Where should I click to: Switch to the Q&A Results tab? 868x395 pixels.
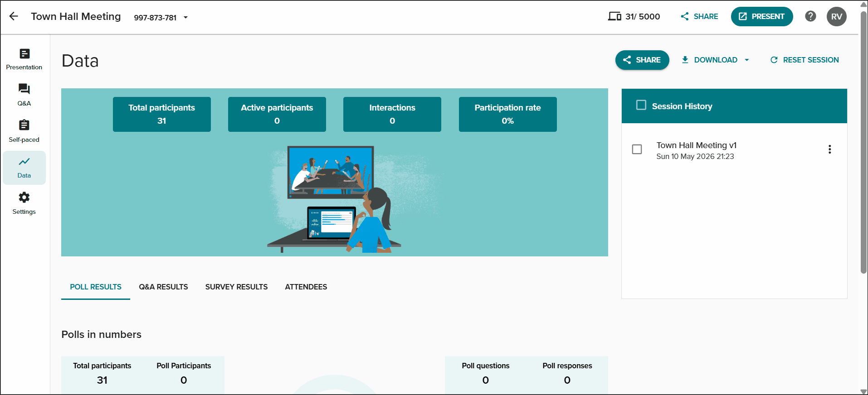pyautogui.click(x=163, y=287)
